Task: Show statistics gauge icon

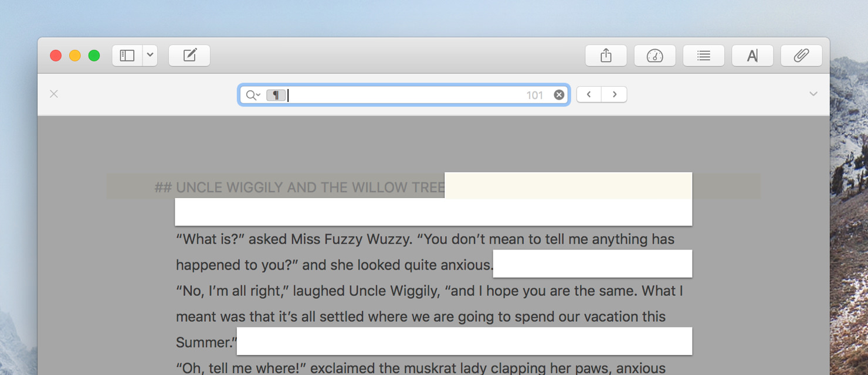Action: 655,56
